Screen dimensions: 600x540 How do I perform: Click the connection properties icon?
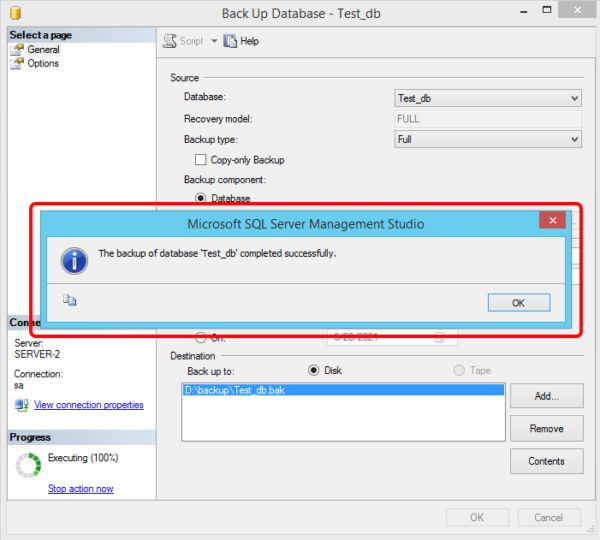tap(21, 405)
